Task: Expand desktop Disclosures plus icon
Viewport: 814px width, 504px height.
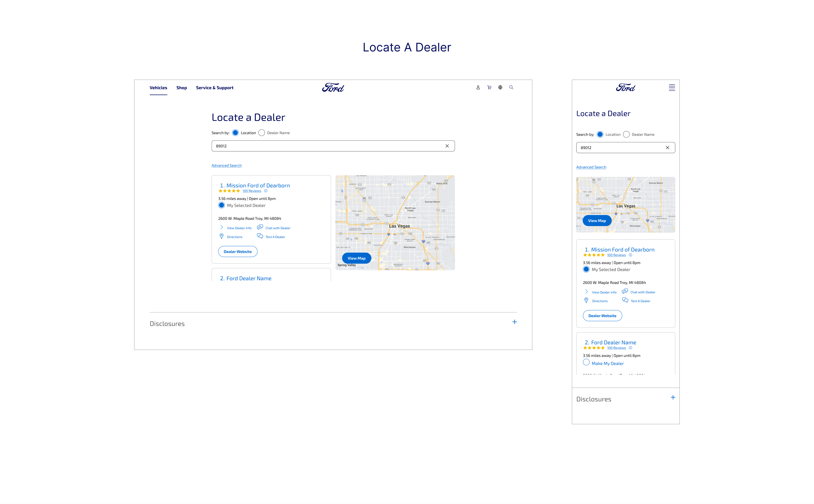Action: [514, 322]
